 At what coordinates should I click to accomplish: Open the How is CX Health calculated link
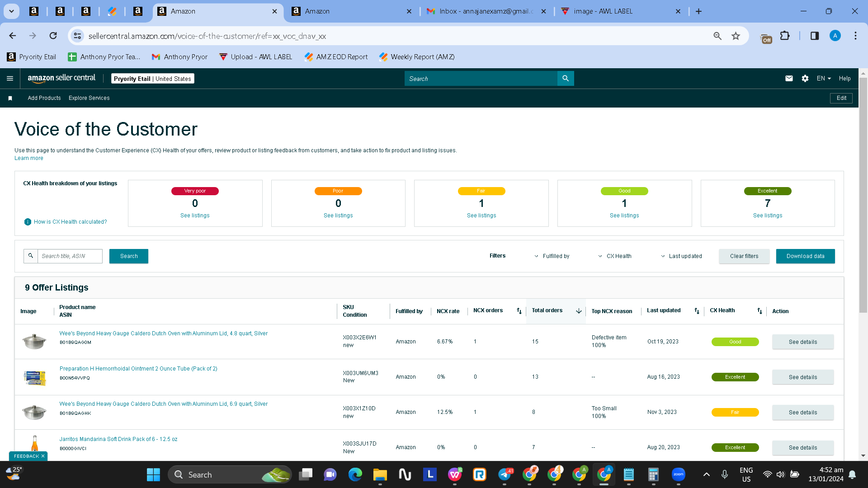tap(71, 222)
